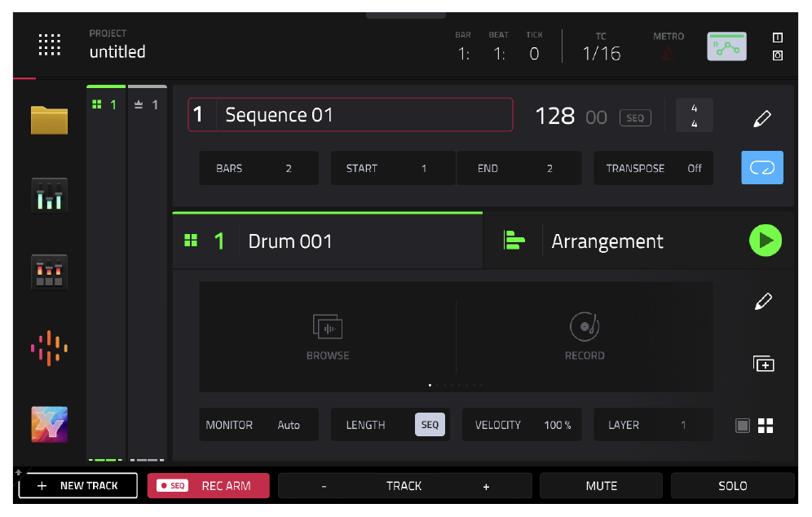The image size is (812, 517).
Task: Toggle REC ARM for the track
Action: [x=208, y=486]
